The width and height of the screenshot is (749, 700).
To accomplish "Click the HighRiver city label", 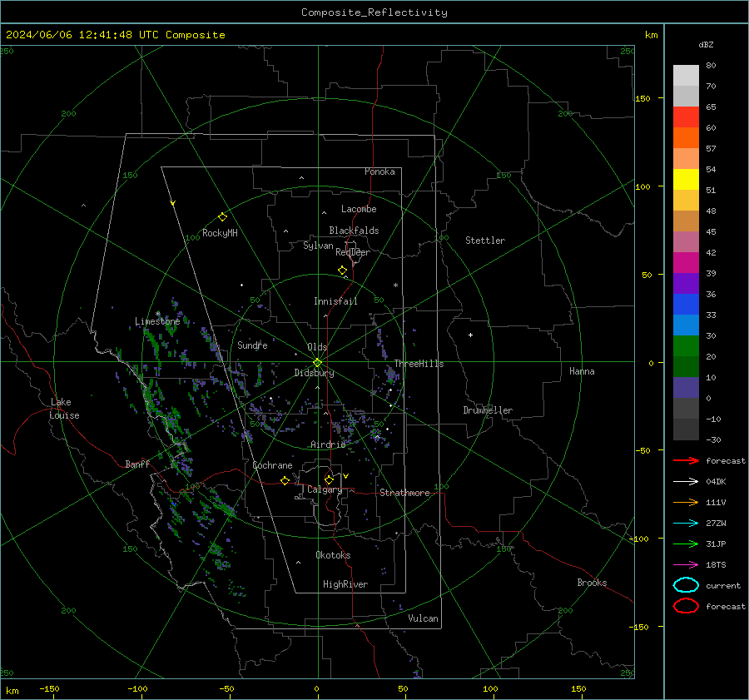I will coord(345,584).
